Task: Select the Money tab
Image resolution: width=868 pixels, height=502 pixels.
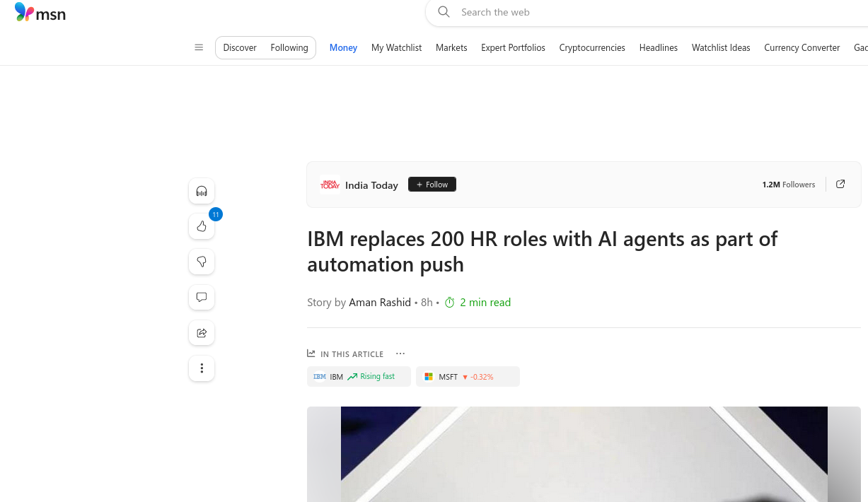Action: click(343, 47)
